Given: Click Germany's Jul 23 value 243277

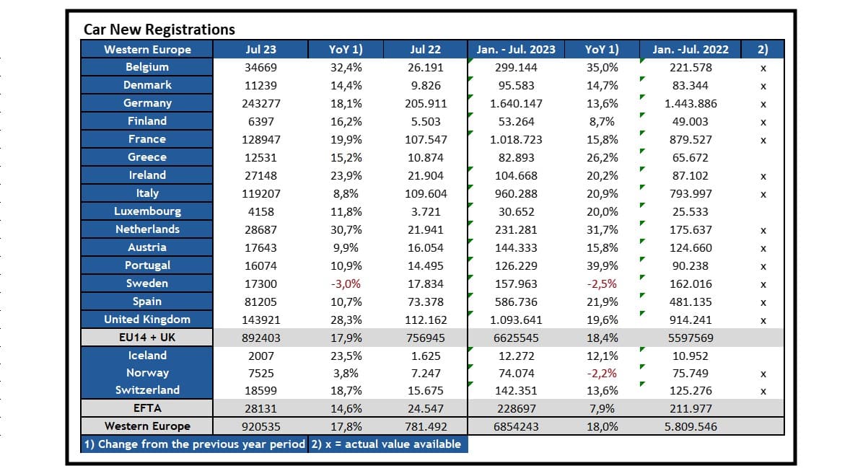Looking at the screenshot, I should pos(260,104).
